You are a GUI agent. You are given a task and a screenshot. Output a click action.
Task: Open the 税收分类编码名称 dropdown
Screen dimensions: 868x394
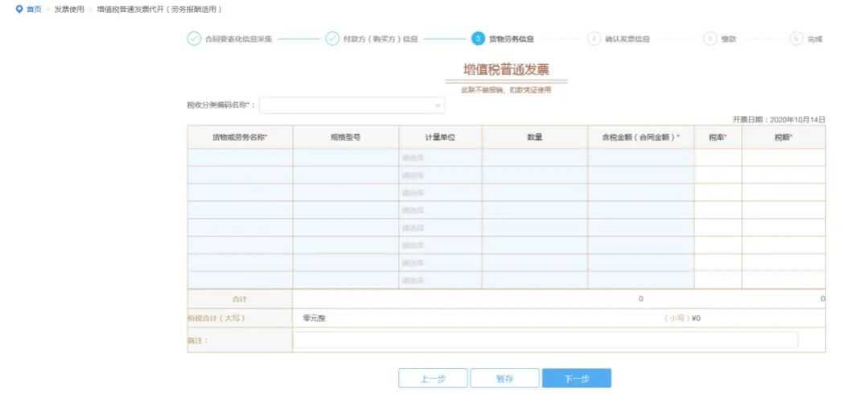(352, 105)
